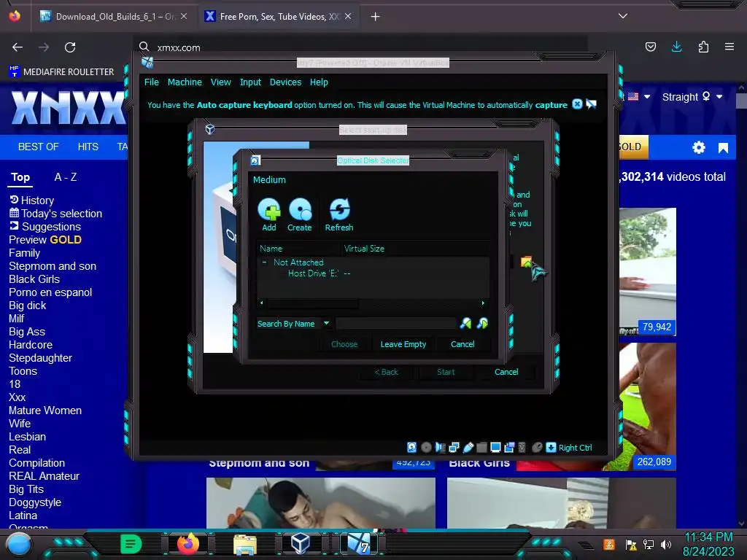Find next matching medium search icon
This screenshot has width=747, height=560.
482,323
